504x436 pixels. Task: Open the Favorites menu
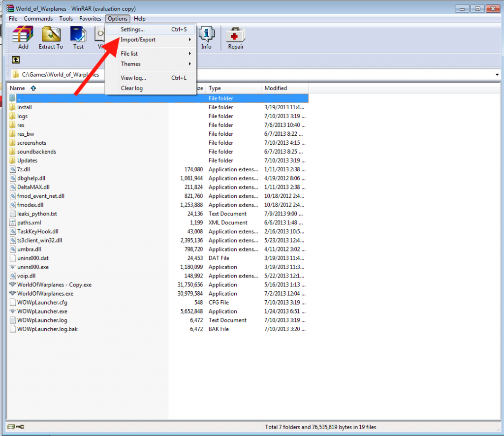[91, 19]
